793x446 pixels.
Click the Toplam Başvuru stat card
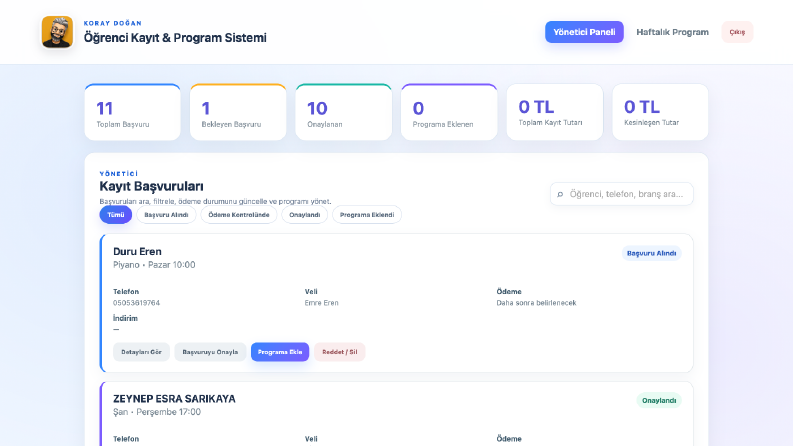(x=133, y=112)
